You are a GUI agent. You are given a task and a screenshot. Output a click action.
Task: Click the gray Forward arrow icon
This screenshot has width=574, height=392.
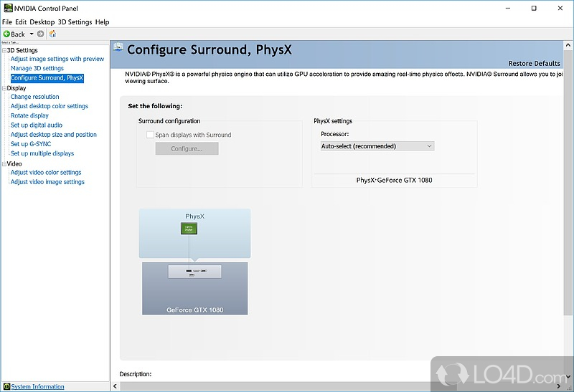point(41,34)
